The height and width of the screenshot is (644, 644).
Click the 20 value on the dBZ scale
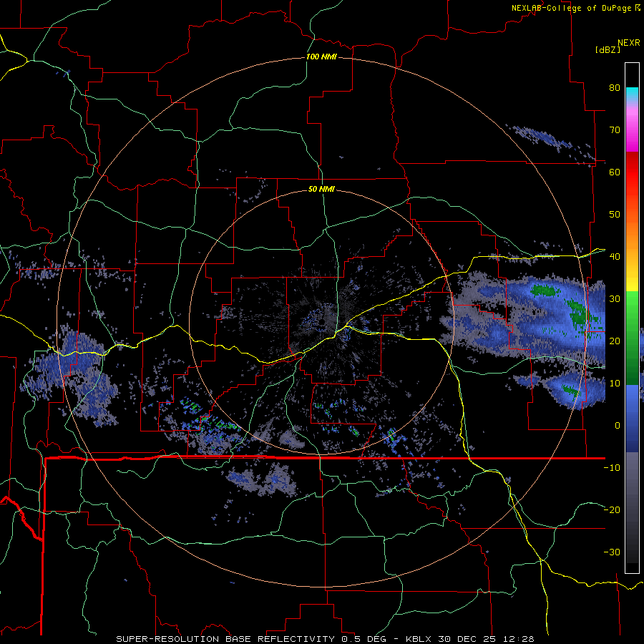[x=615, y=341]
